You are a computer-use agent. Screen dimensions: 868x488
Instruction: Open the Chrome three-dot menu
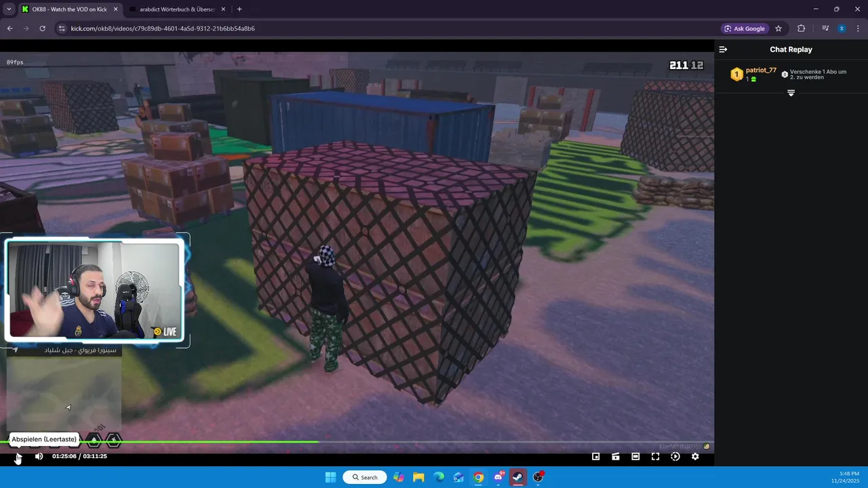tap(858, 28)
